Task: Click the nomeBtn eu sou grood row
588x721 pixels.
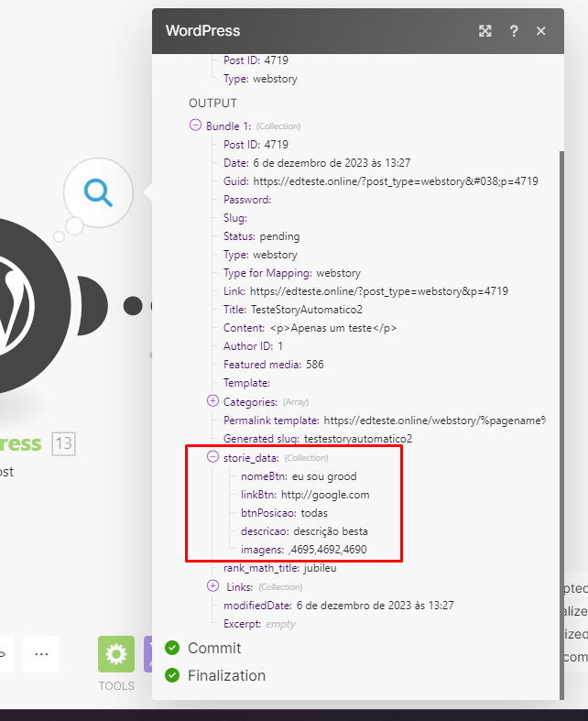Action: coord(299,476)
